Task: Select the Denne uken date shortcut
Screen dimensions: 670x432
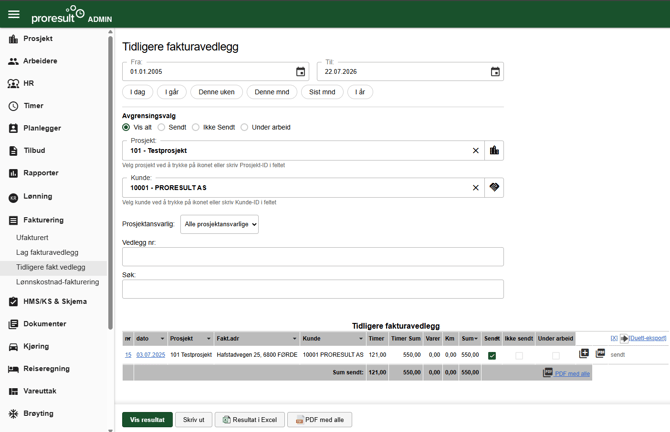Action: (x=217, y=92)
